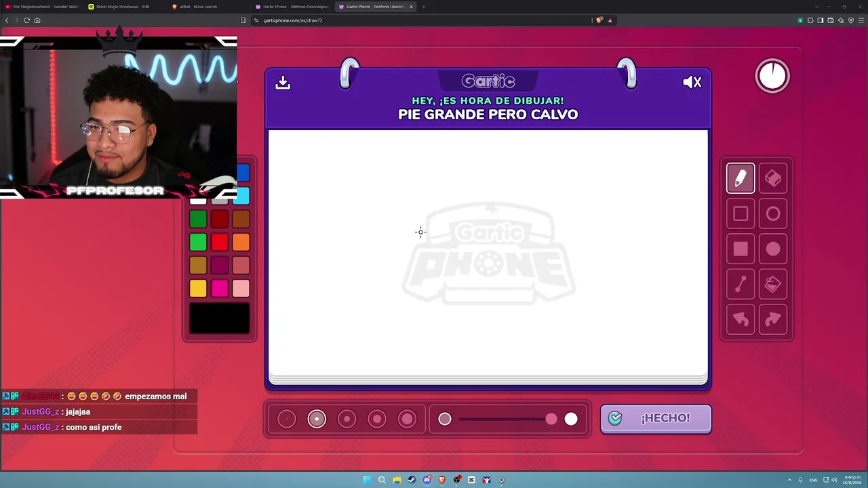Screen dimensions: 868x488
Task: Pick the cyan color swatch
Action: 242,197
